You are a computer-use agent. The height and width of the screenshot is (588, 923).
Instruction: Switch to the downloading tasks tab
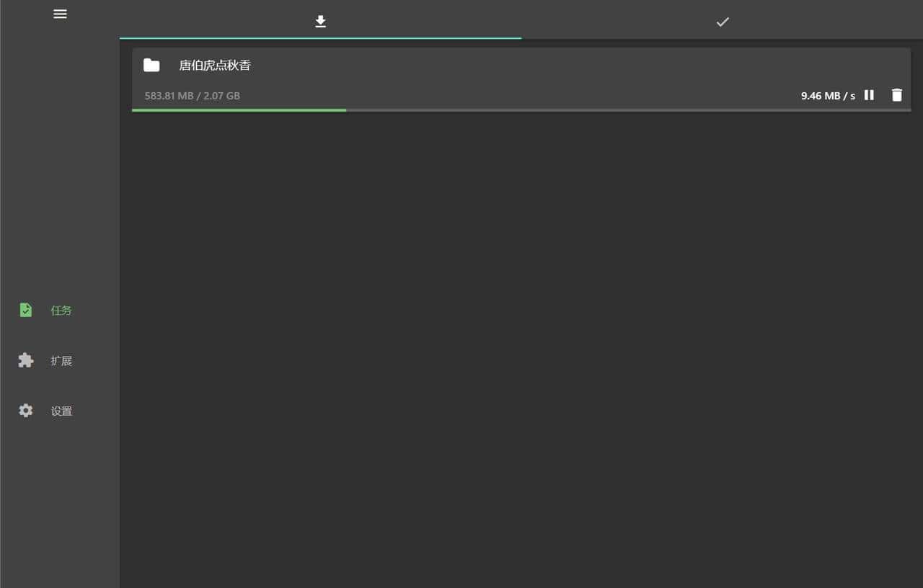click(x=321, y=22)
